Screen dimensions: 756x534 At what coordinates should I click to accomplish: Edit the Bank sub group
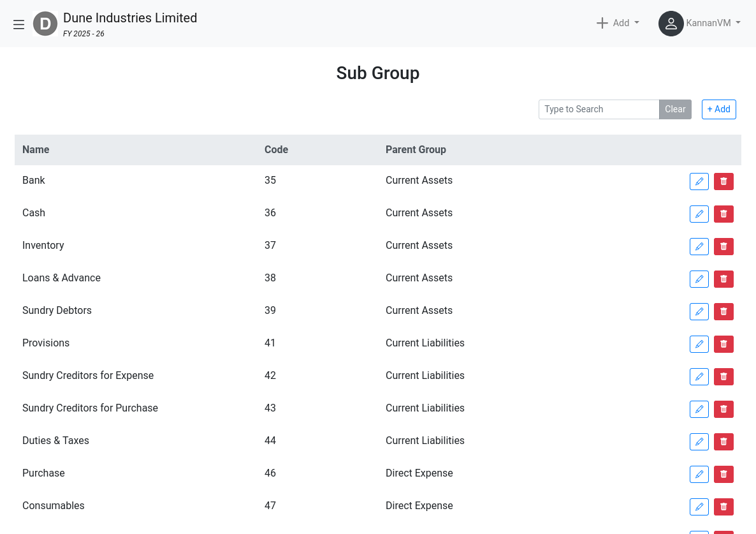(x=699, y=181)
